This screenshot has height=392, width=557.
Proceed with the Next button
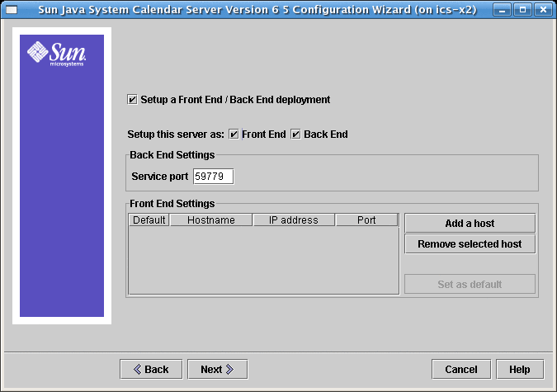coord(217,369)
